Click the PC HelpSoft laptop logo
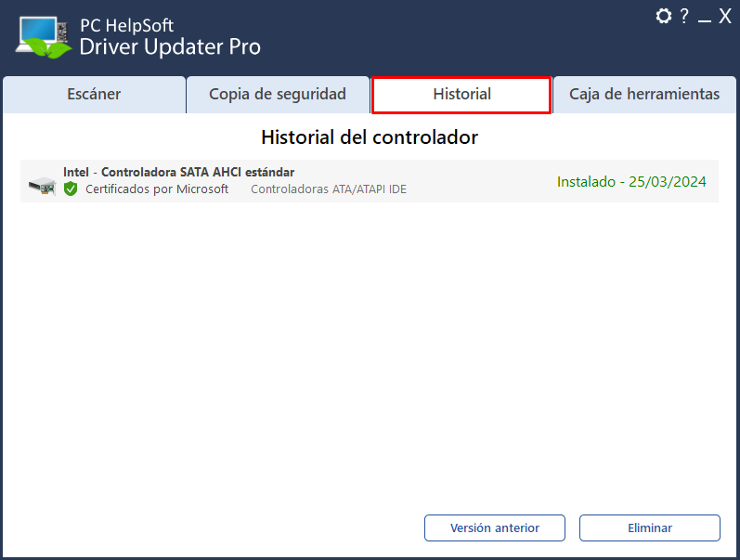The width and height of the screenshot is (740, 560). coord(44,37)
